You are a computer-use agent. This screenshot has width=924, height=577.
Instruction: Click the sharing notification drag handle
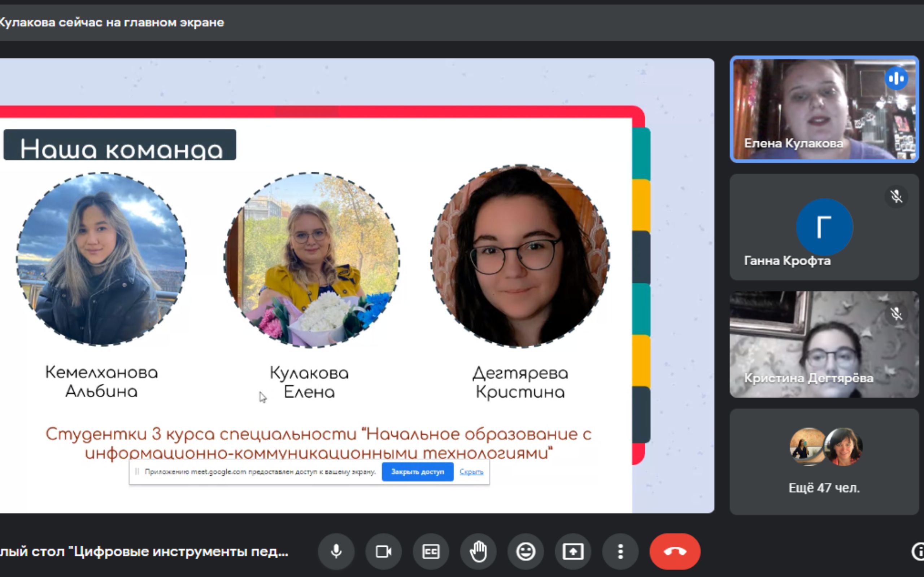click(137, 472)
